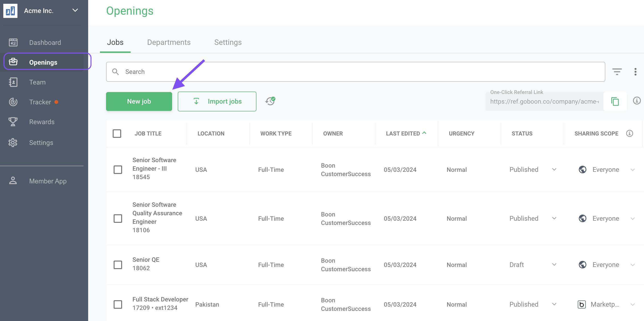The width and height of the screenshot is (644, 321).
Task: Sort by Last Edited column
Action: [403, 133]
